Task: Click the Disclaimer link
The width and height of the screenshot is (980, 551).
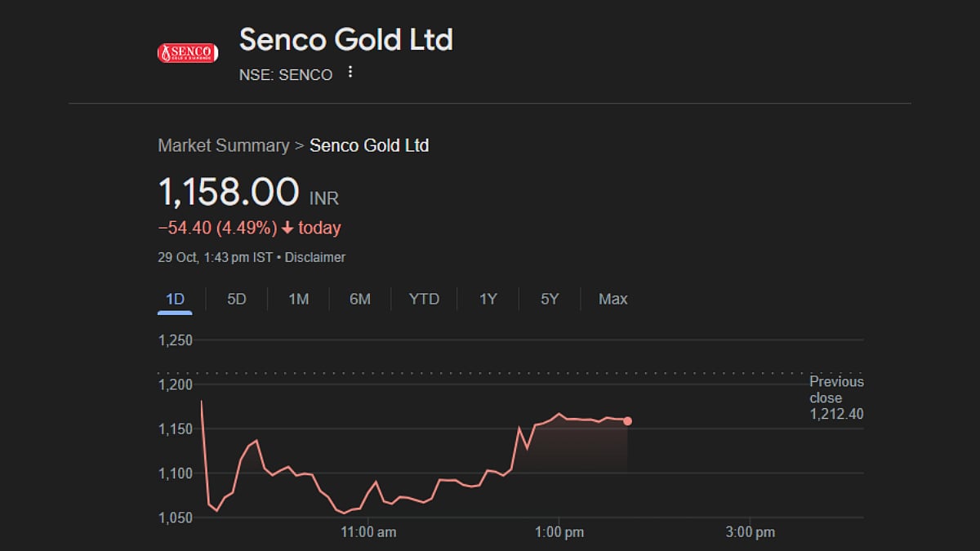Action: point(314,257)
